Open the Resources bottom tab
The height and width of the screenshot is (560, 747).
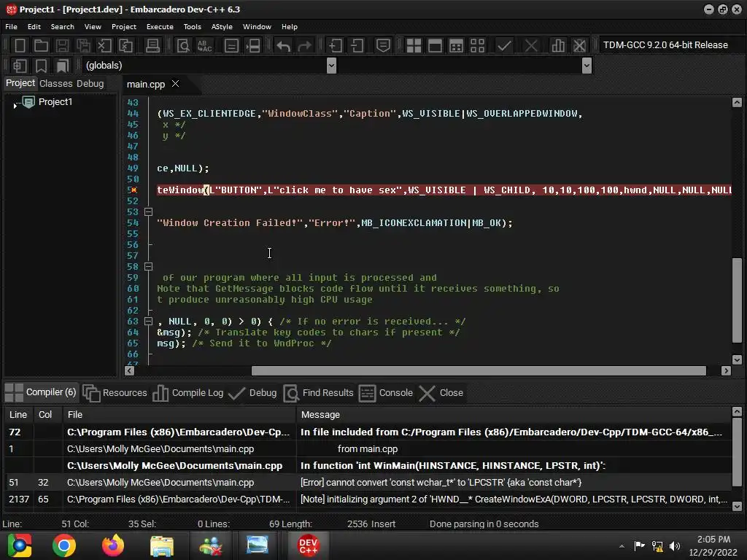(115, 393)
